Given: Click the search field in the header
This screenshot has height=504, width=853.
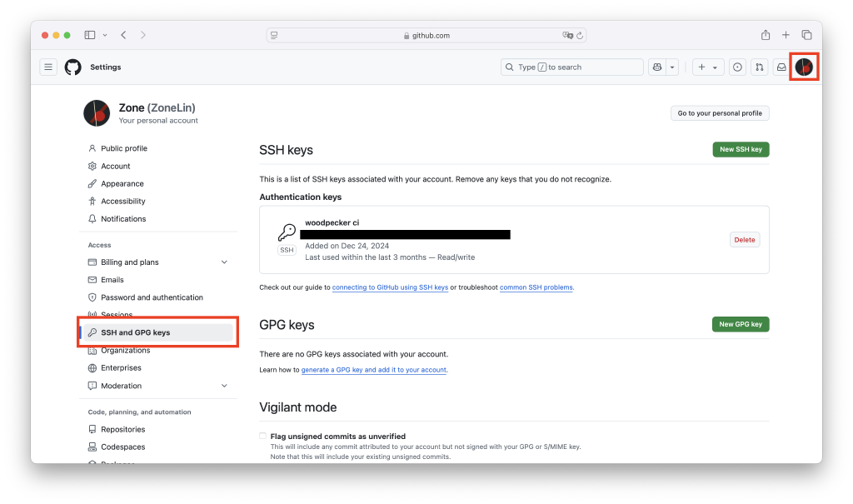Looking at the screenshot, I should click(571, 67).
